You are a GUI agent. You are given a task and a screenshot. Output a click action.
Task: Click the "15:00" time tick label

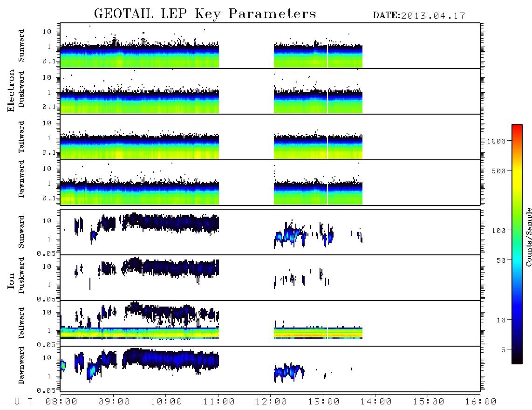point(429,402)
